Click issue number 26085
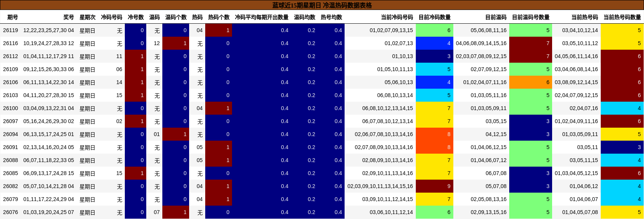The image size is (644, 219). [10, 173]
